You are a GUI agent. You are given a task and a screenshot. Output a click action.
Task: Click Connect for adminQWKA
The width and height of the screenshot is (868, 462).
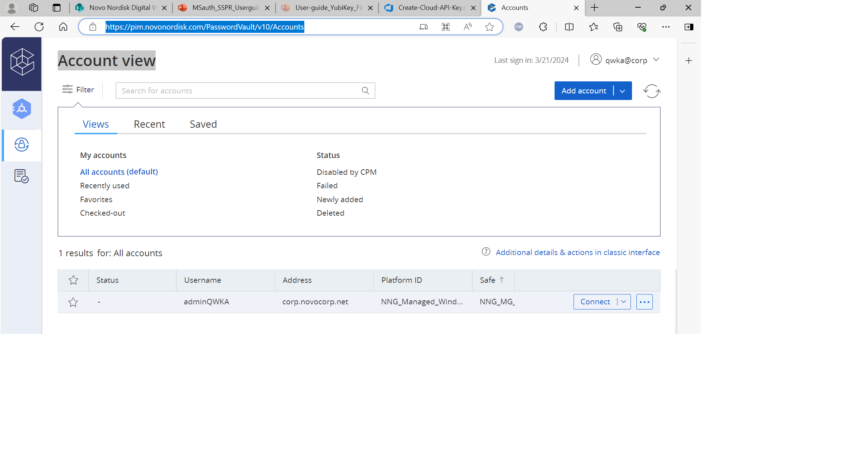pos(595,302)
